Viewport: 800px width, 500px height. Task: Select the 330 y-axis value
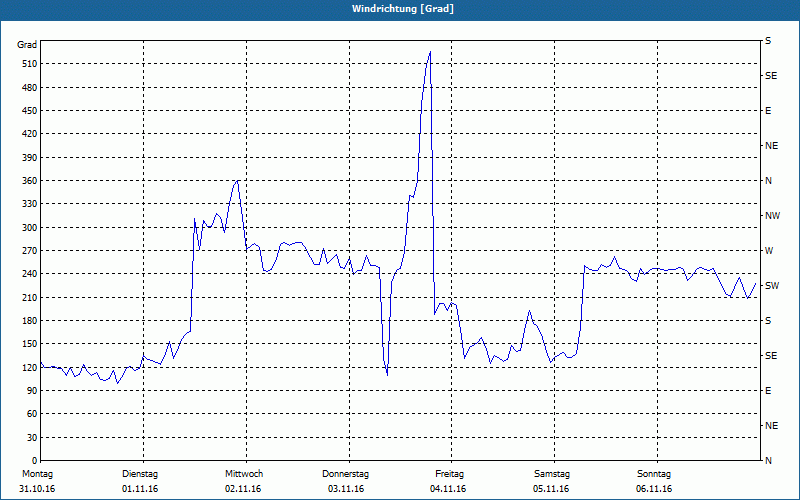point(30,204)
